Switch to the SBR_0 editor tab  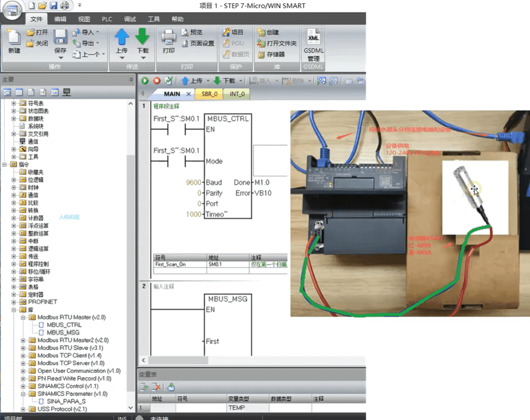pyautogui.click(x=209, y=94)
